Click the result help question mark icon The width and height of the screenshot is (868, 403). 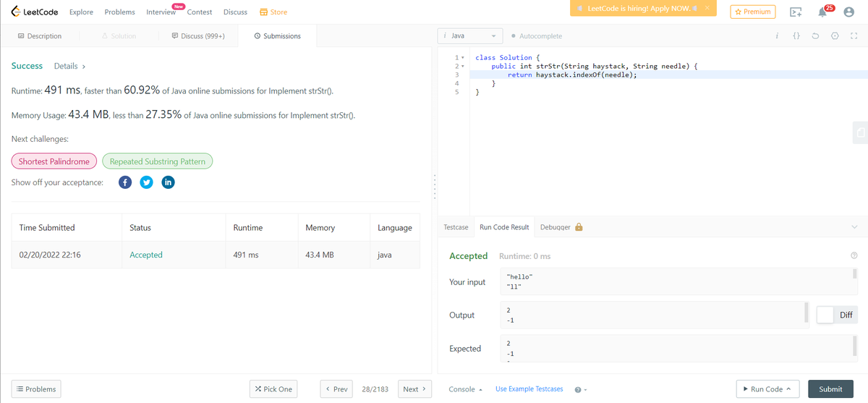[x=854, y=256]
